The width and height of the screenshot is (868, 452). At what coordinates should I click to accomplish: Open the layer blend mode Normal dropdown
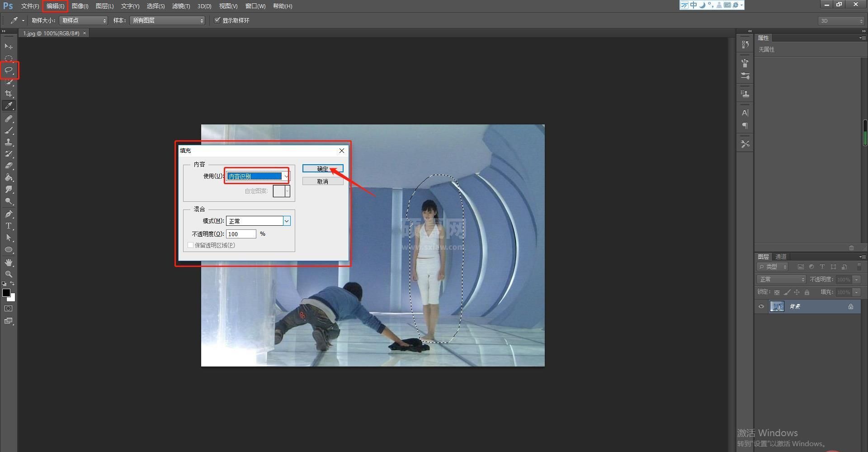pos(781,280)
